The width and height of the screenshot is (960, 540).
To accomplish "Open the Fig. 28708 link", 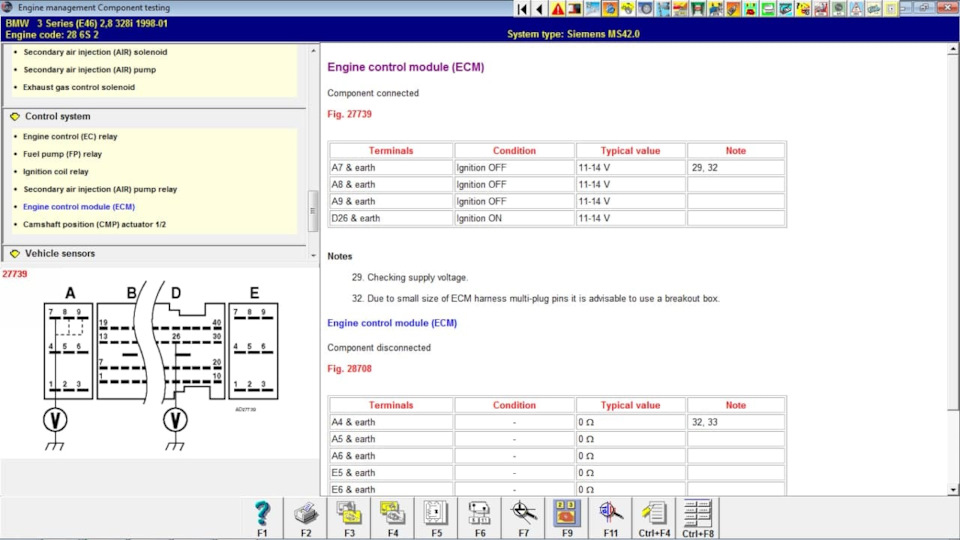I will tap(349, 369).
